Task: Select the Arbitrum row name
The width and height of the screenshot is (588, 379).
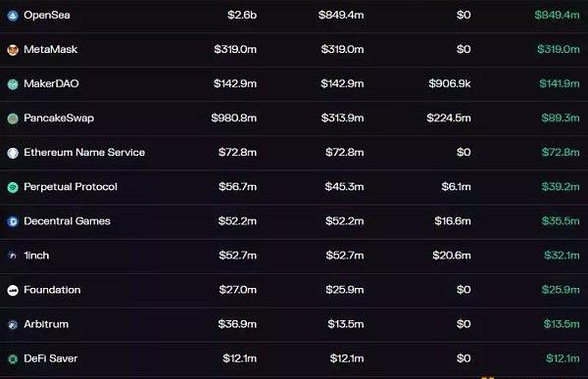Action: tap(46, 324)
